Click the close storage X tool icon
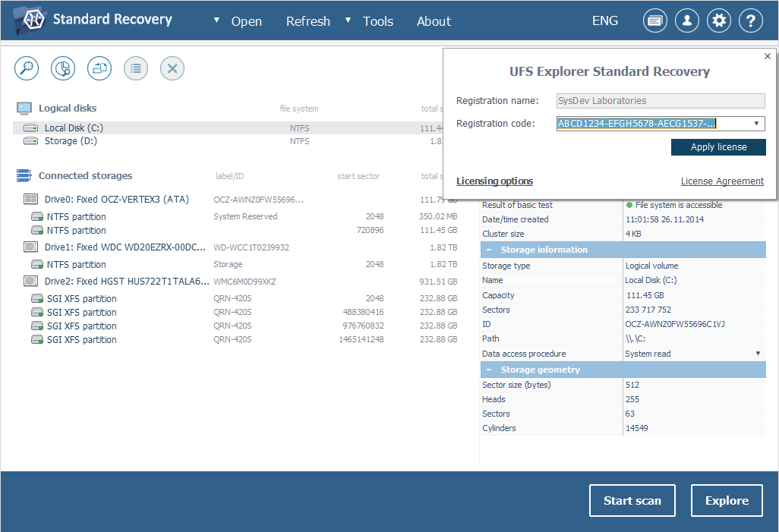Image resolution: width=779 pixels, height=532 pixels. (x=172, y=68)
